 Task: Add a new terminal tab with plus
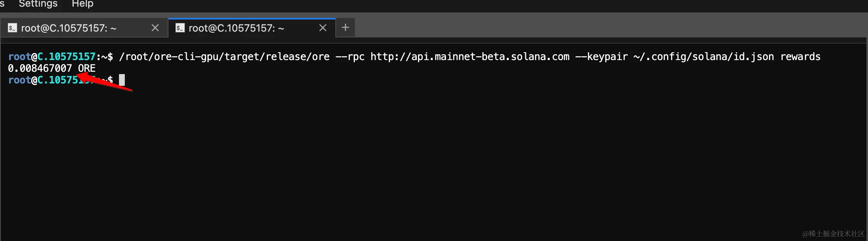(345, 28)
